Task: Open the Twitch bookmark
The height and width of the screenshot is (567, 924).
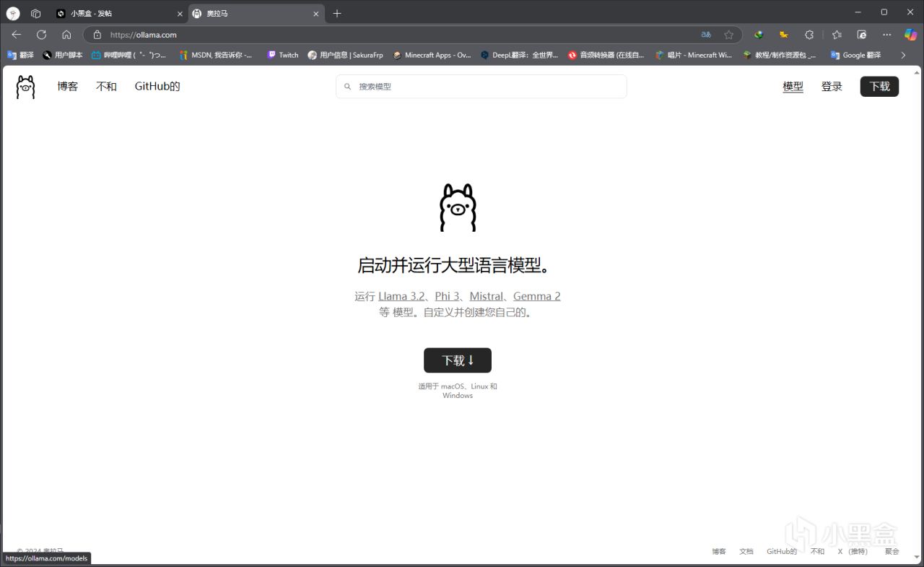Action: (x=283, y=55)
